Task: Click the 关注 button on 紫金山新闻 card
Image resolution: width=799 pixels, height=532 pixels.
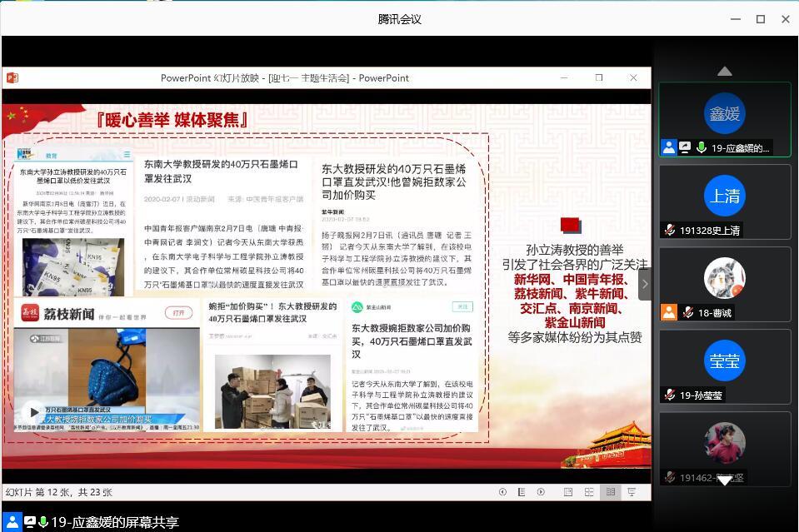Action: [462, 306]
